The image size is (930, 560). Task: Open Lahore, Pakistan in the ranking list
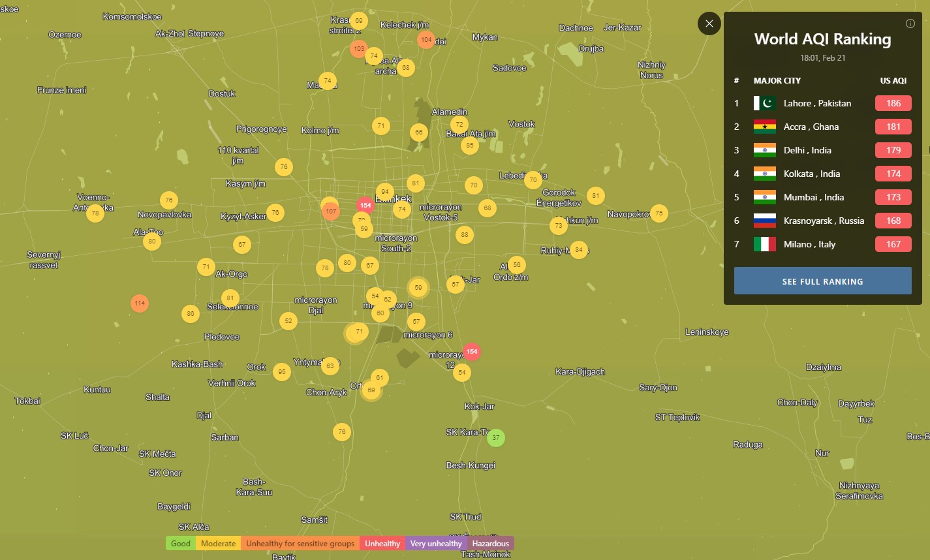[x=817, y=103]
